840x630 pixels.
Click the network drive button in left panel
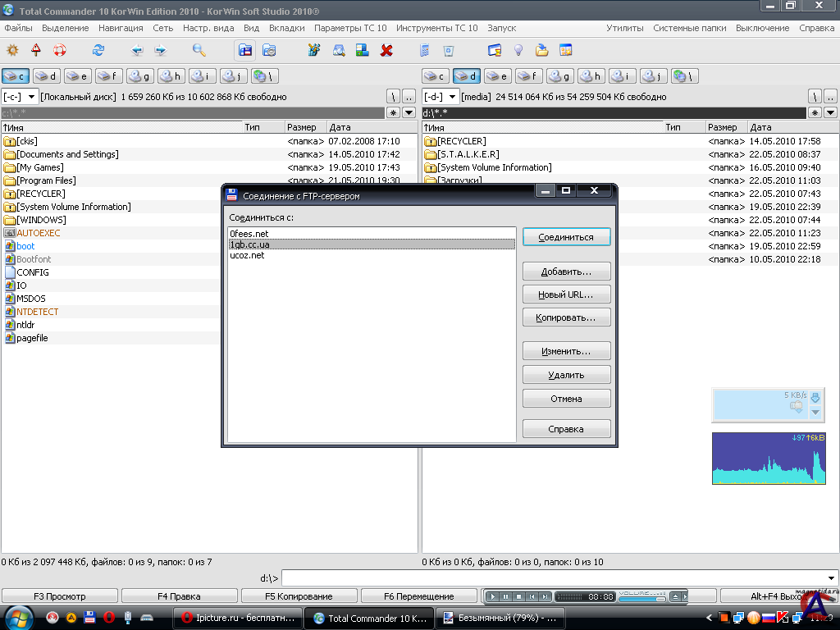[x=265, y=76]
